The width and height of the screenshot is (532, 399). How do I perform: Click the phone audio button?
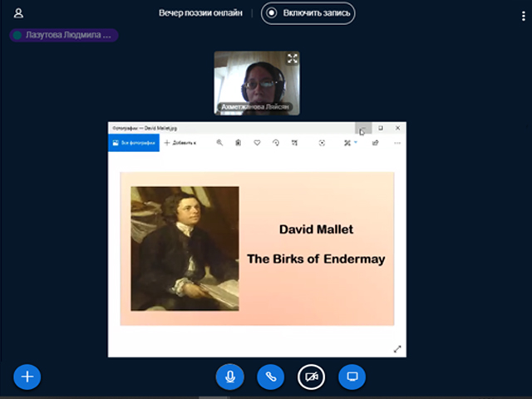(270, 377)
